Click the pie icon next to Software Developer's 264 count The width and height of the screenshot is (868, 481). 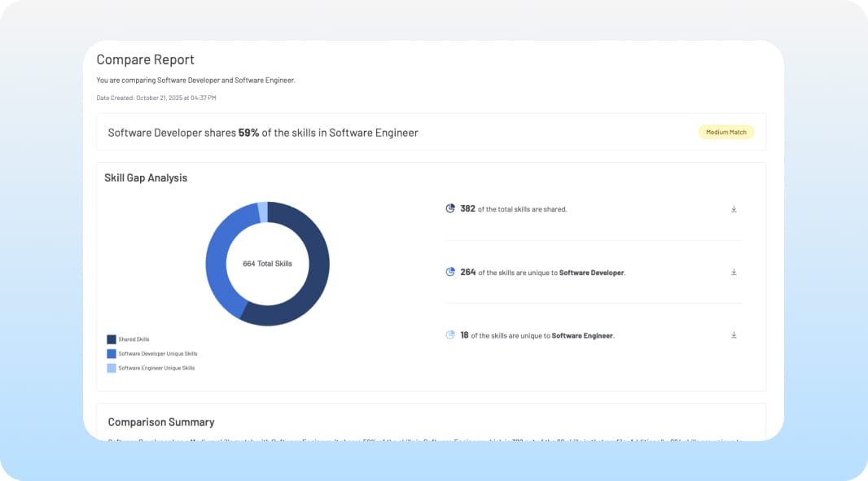tap(449, 272)
